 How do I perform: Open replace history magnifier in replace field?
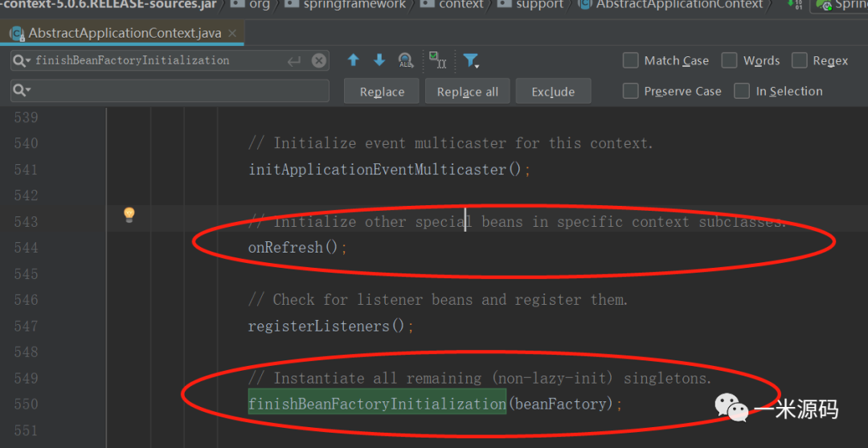[x=22, y=90]
